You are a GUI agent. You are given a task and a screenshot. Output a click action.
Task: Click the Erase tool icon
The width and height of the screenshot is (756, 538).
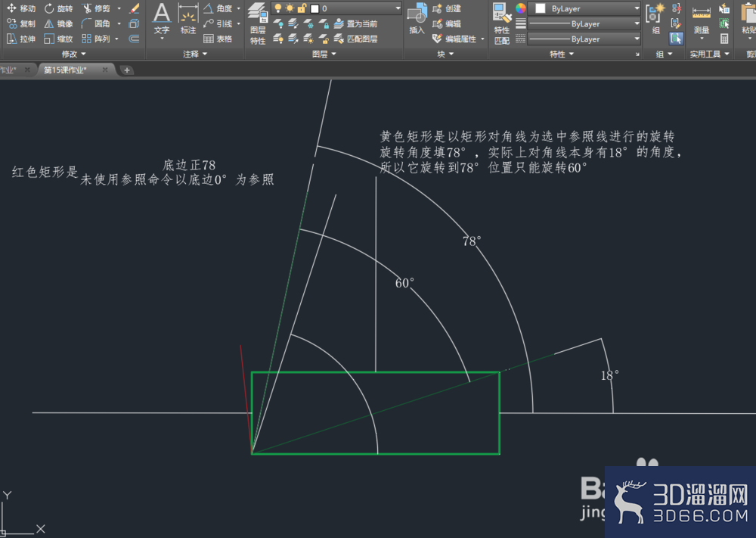(135, 8)
